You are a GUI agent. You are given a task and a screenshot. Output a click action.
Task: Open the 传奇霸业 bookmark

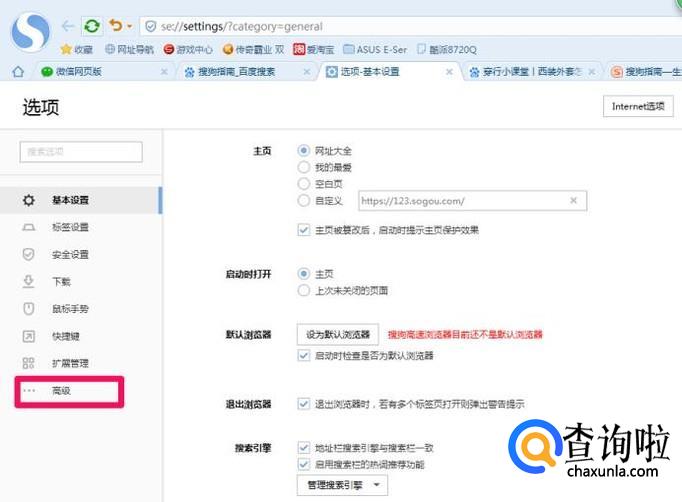(x=253, y=49)
